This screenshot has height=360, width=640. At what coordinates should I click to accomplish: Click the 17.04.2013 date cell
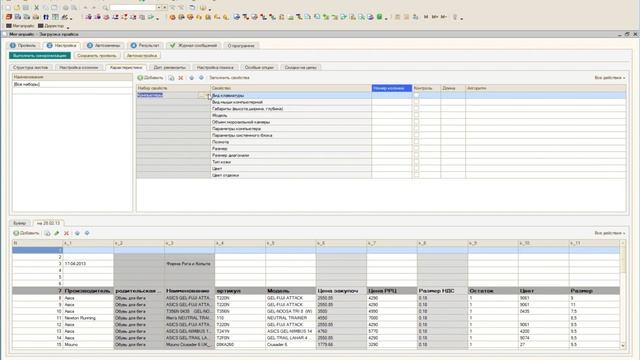click(x=88, y=264)
